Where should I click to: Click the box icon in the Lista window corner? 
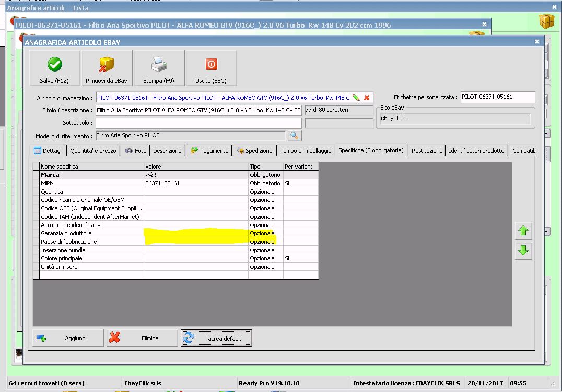546,21
